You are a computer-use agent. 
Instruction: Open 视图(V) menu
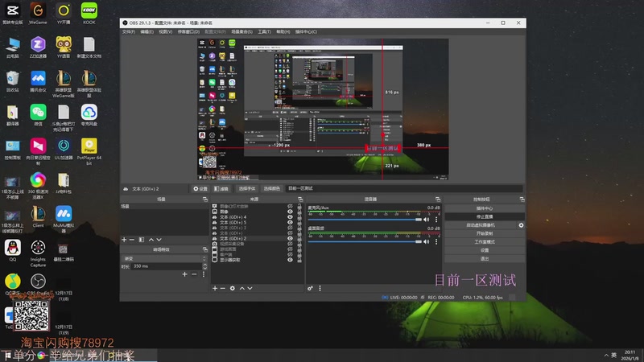coord(166,32)
